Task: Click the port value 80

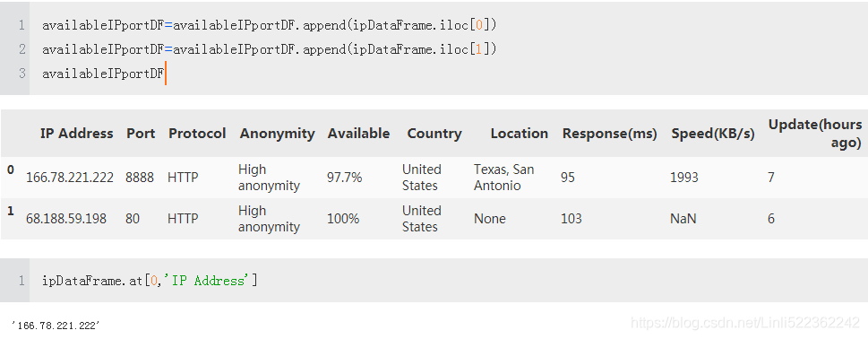Action: (133, 219)
